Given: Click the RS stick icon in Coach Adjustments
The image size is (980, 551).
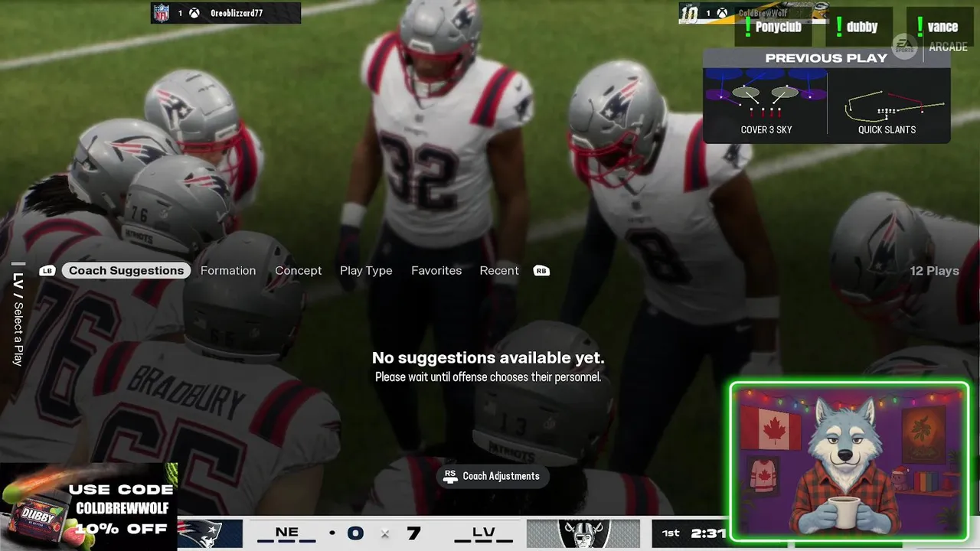Looking at the screenshot, I should (x=450, y=476).
